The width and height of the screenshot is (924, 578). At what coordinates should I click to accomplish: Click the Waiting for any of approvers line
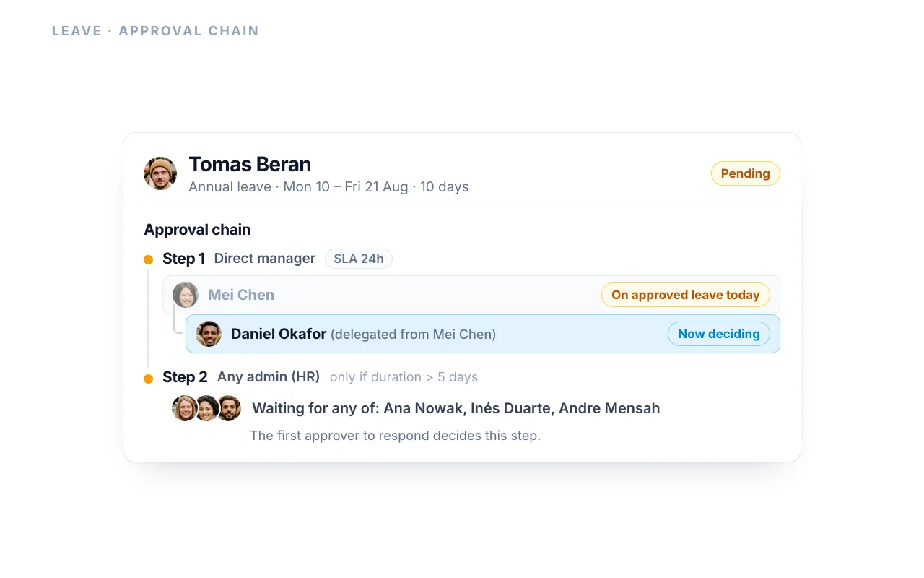coord(456,408)
